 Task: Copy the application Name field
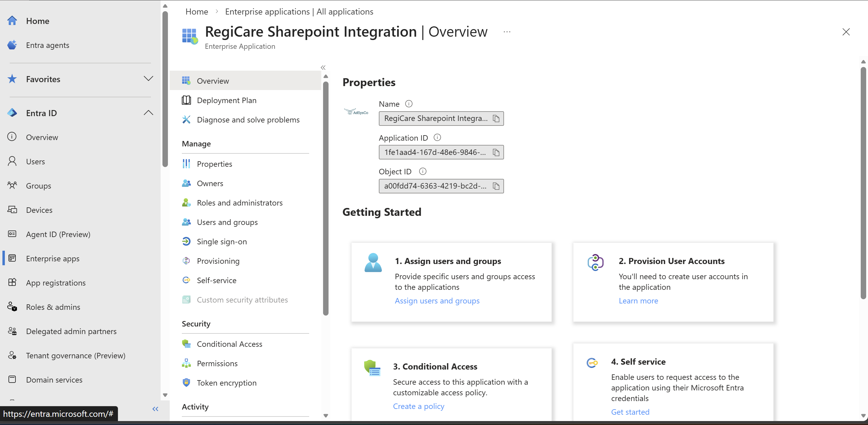(496, 119)
